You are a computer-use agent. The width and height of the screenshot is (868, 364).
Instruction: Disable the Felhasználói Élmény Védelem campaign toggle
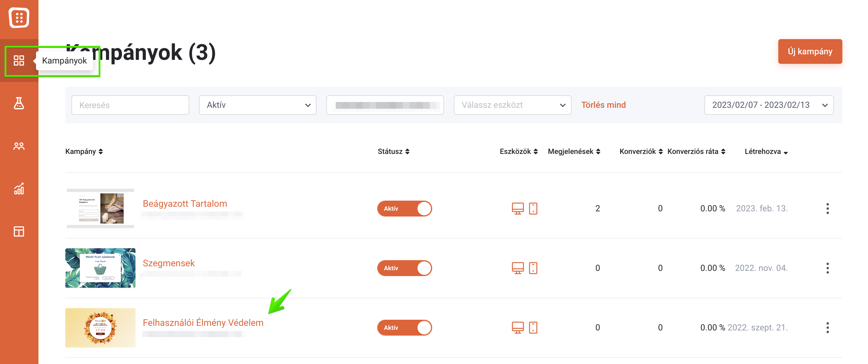click(405, 328)
